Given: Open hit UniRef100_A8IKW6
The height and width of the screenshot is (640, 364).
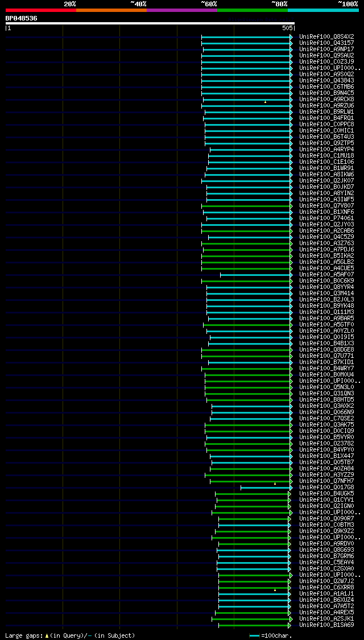Looking at the screenshot, I should point(326,174).
